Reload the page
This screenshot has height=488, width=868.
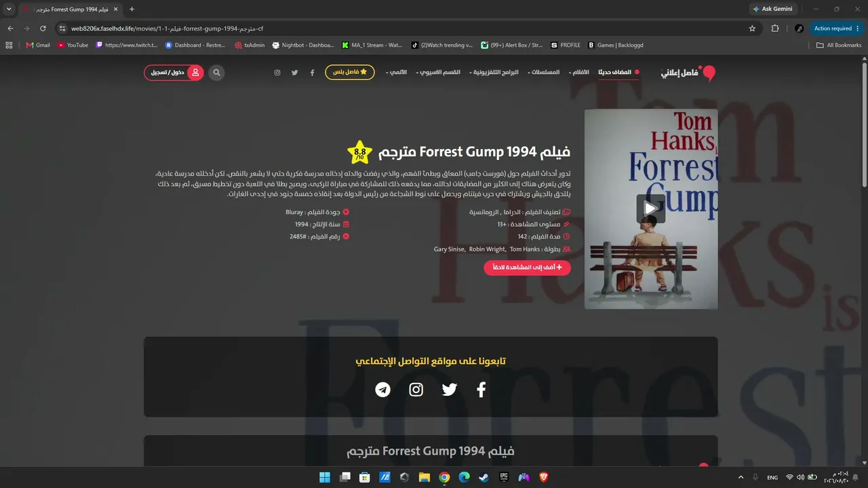[x=43, y=28]
